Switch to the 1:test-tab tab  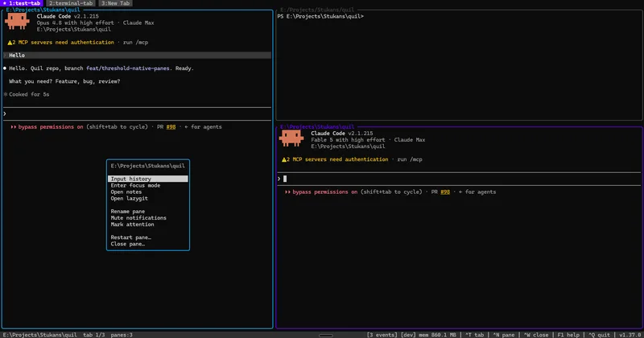pos(22,3)
